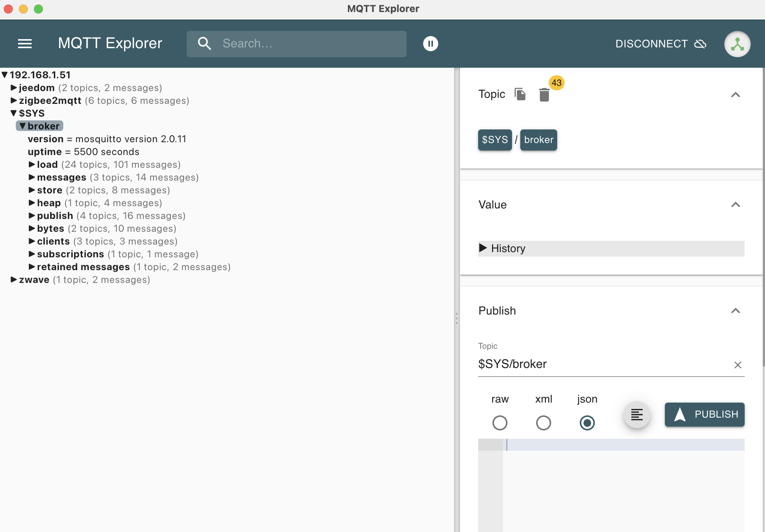765x532 pixels.
Task: Click the copy topic icon
Action: tap(520, 94)
